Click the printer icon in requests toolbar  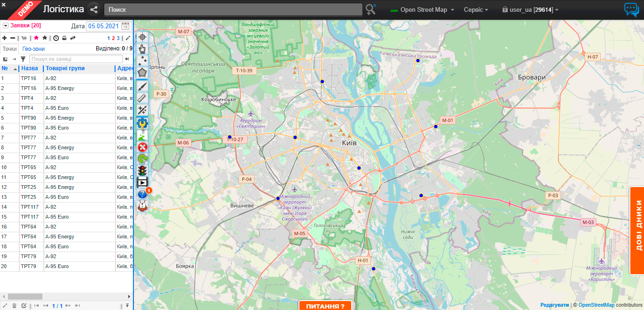[x=64, y=38]
